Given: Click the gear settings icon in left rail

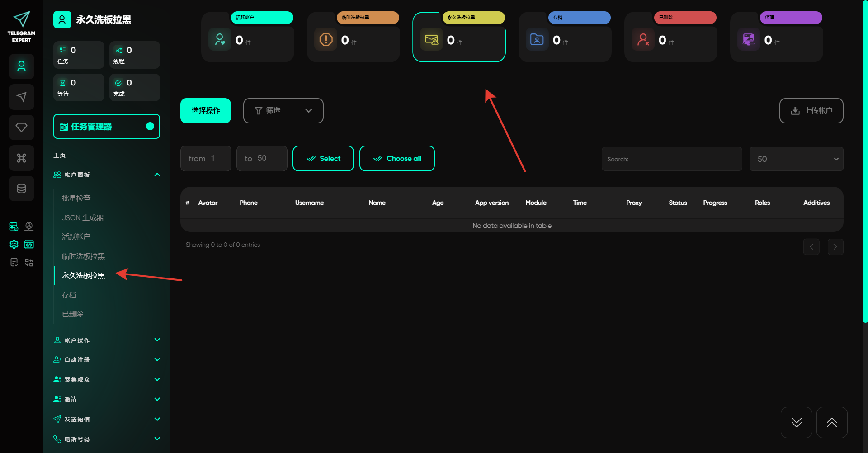Looking at the screenshot, I should tap(14, 244).
